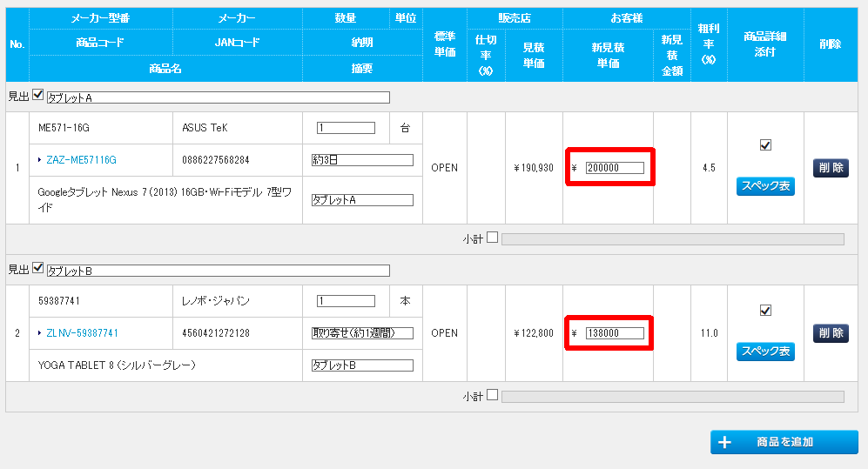Open スペック表 for the Nexus 7 tablet

[765, 186]
